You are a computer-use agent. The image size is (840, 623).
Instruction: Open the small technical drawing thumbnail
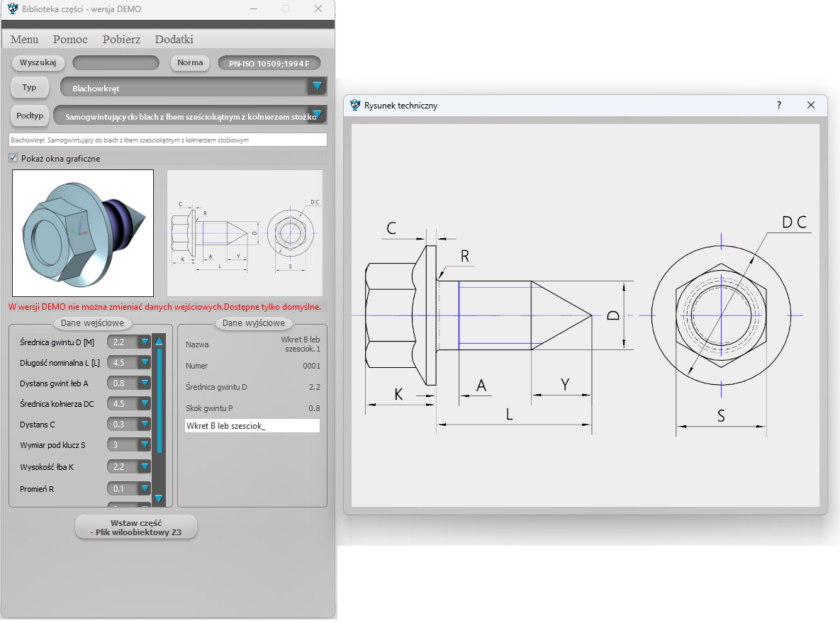pos(245,232)
